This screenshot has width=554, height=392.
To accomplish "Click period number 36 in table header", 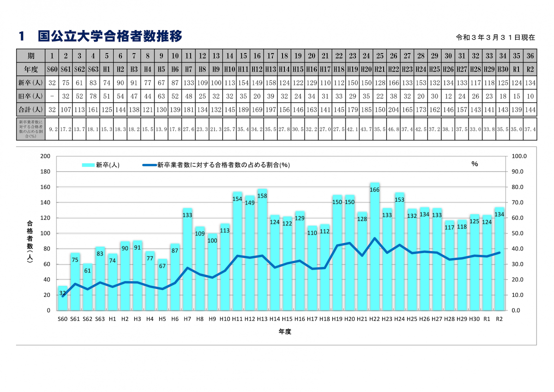I will click(530, 56).
